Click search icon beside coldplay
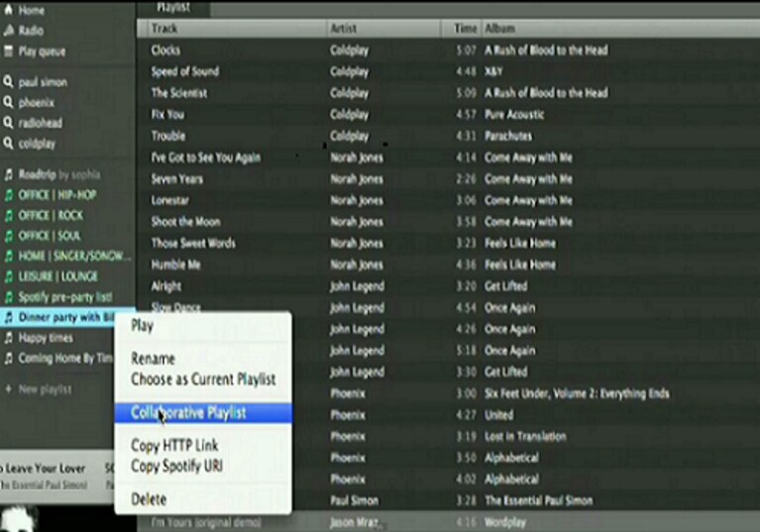The width and height of the screenshot is (760, 532). point(8,143)
